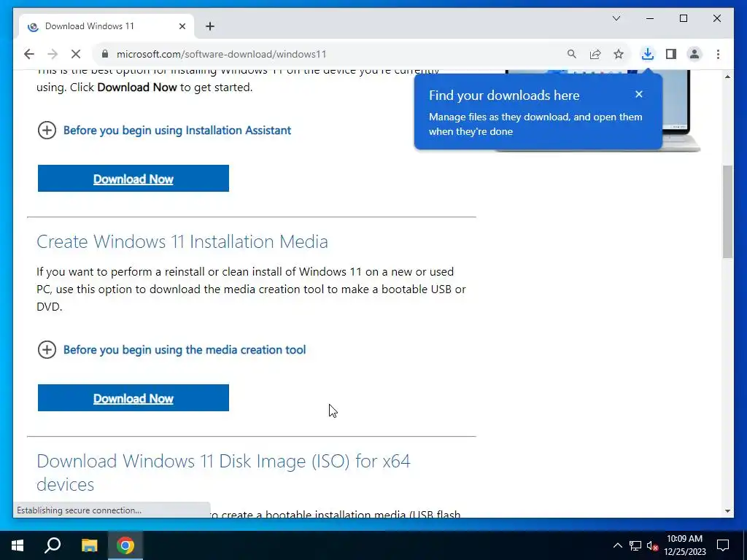Close the Download Windows 11 tab
Viewport: 747px width, 560px height.
[182, 26]
